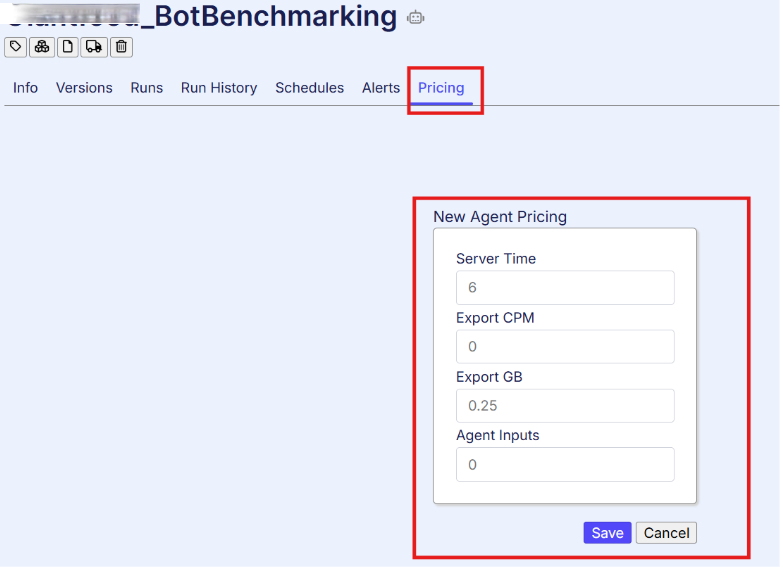Select the Agent Inputs text box

click(x=565, y=464)
